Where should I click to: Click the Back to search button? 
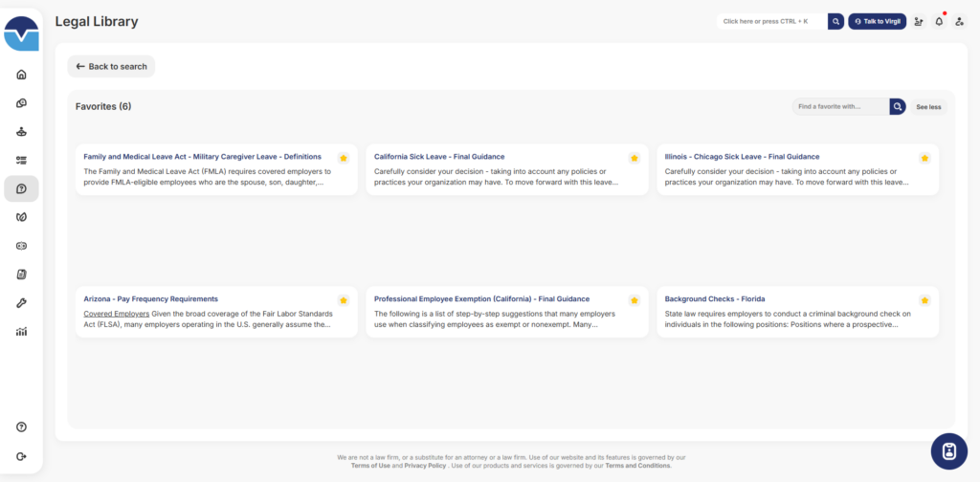(111, 67)
